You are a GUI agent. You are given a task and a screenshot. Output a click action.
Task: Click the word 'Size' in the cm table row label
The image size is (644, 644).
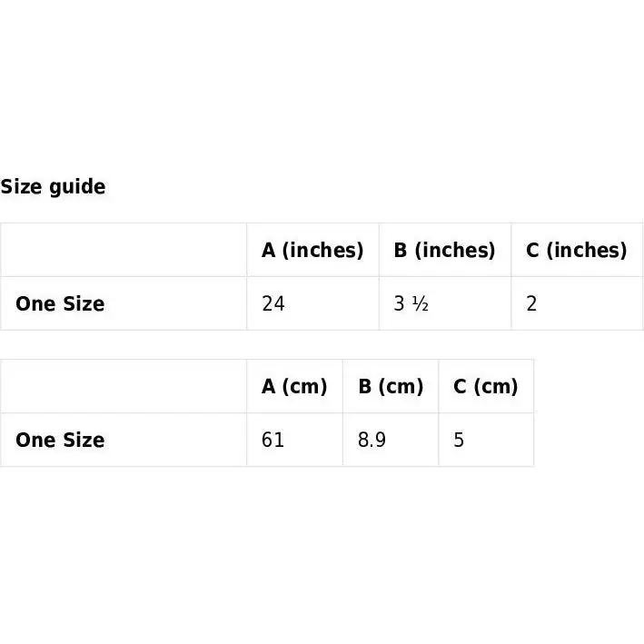click(x=83, y=440)
